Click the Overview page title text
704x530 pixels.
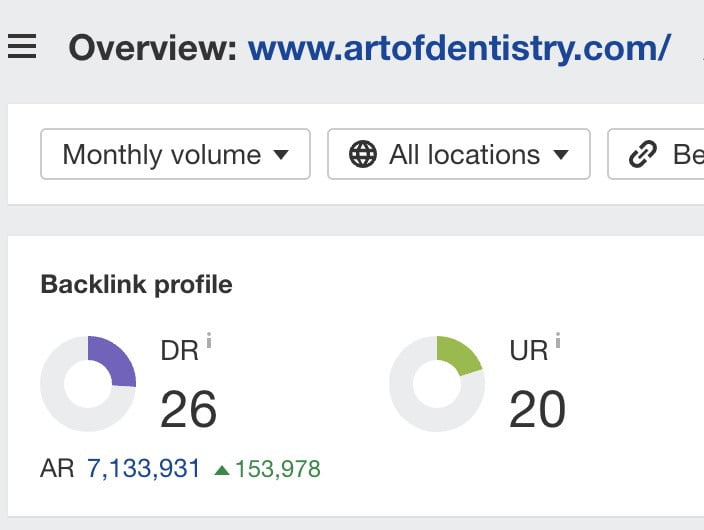pyautogui.click(x=152, y=47)
